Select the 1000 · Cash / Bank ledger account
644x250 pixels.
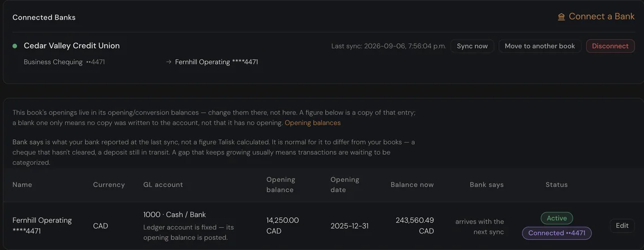[x=175, y=215]
